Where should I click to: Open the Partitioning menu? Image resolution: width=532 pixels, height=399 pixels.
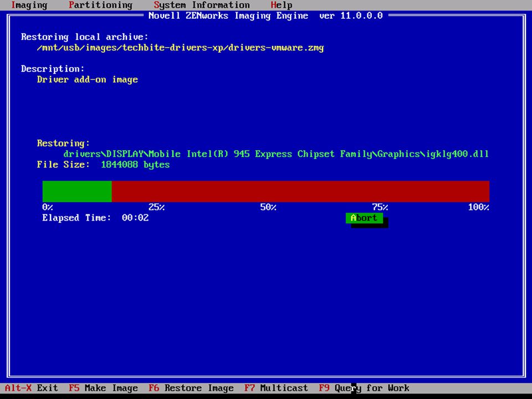pyautogui.click(x=100, y=5)
